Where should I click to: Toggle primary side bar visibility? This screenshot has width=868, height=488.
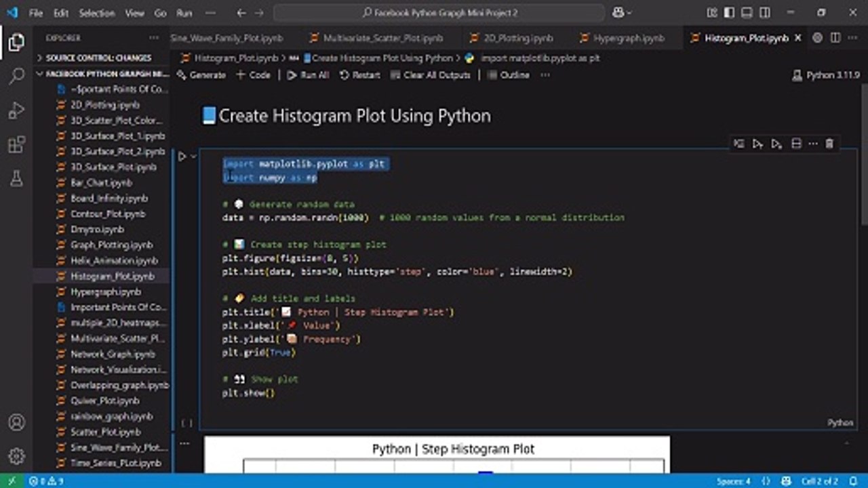[729, 12]
